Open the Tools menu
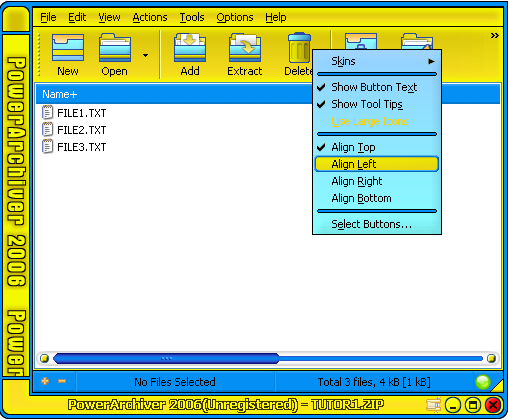This screenshot has width=508, height=419. point(192,17)
